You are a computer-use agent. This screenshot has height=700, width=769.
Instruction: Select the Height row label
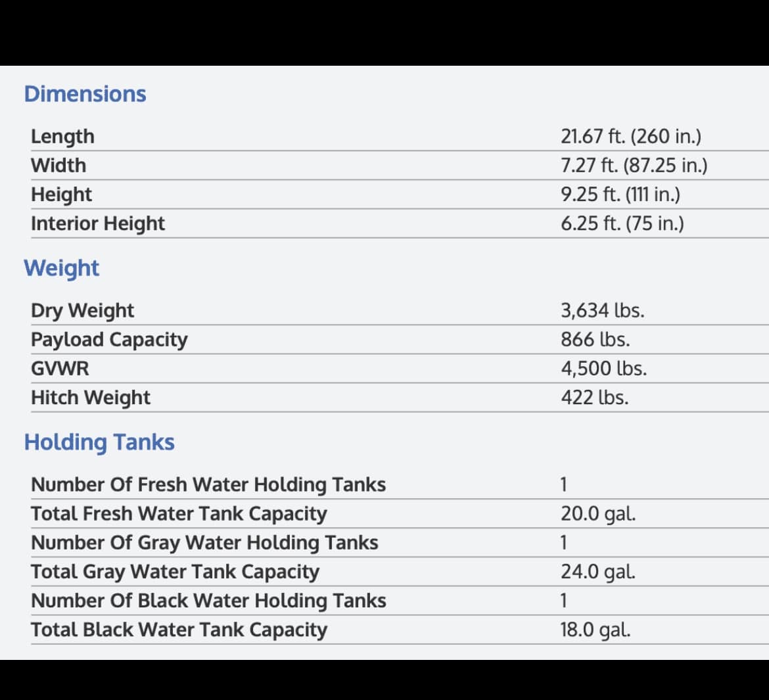pyautogui.click(x=61, y=195)
